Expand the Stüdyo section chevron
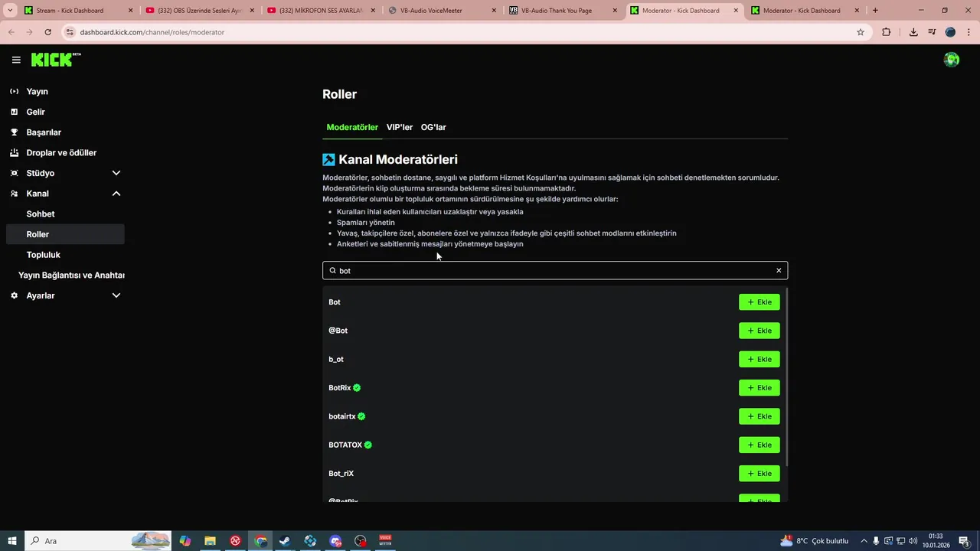980x551 pixels. coord(116,173)
